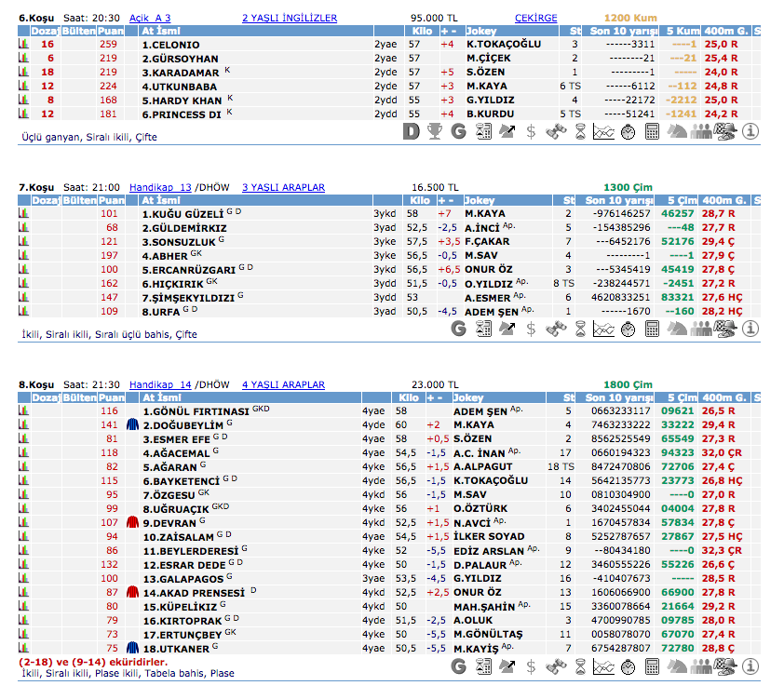Click the stopwatch icon in race 6 toolbar
This screenshot has width=784, height=699.
point(628,131)
